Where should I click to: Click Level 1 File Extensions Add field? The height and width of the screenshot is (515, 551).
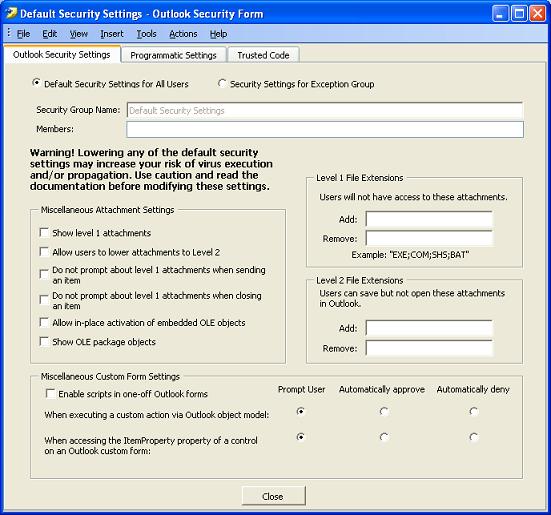(429, 219)
